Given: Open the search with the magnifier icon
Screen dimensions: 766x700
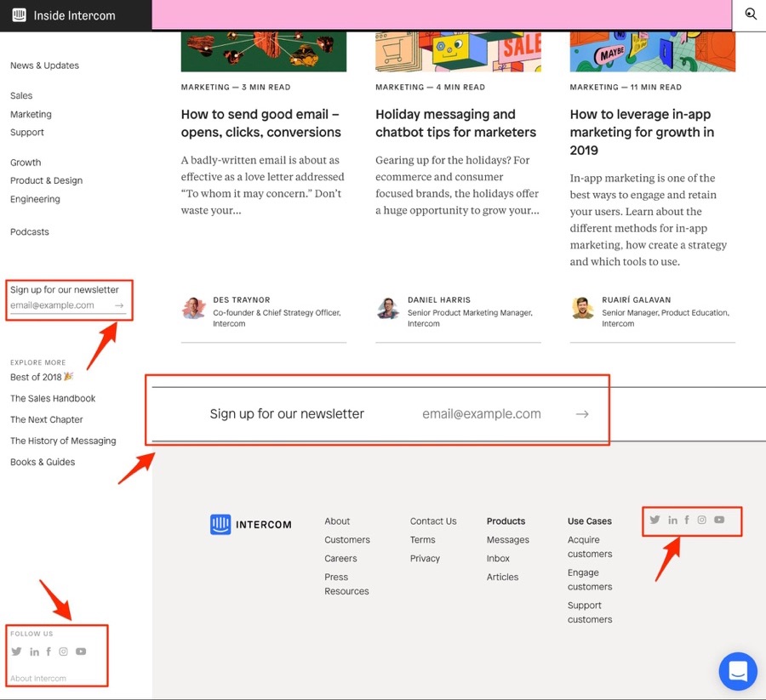Looking at the screenshot, I should [x=750, y=14].
